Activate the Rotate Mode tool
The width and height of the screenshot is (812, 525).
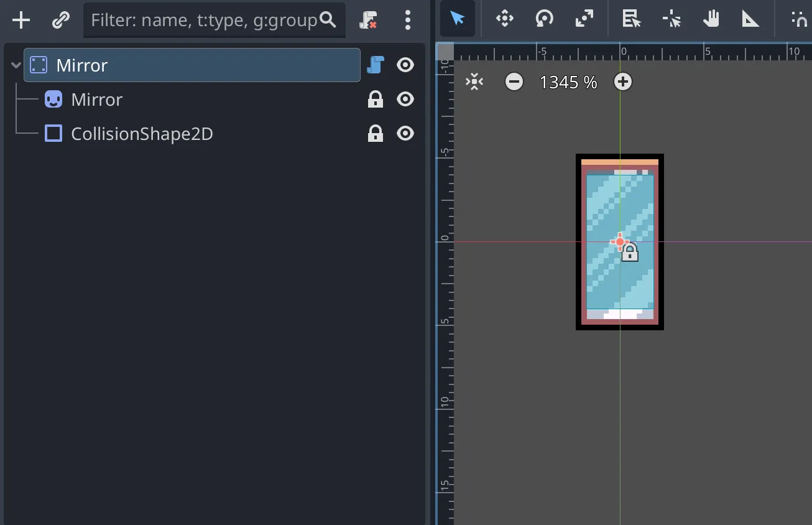click(x=544, y=19)
